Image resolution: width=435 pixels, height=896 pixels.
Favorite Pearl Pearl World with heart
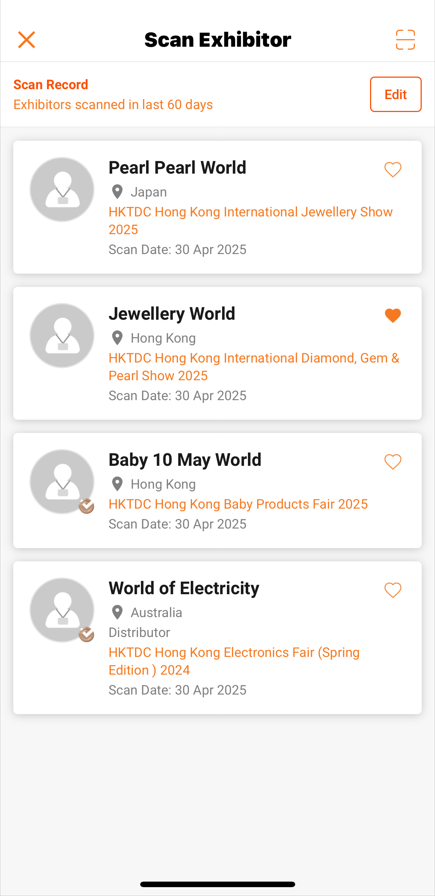point(393,170)
